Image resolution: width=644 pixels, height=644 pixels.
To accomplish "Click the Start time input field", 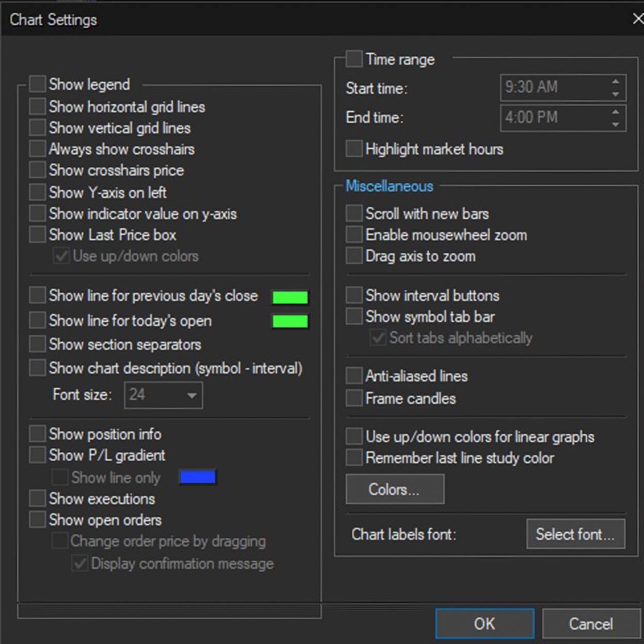I will [x=555, y=87].
